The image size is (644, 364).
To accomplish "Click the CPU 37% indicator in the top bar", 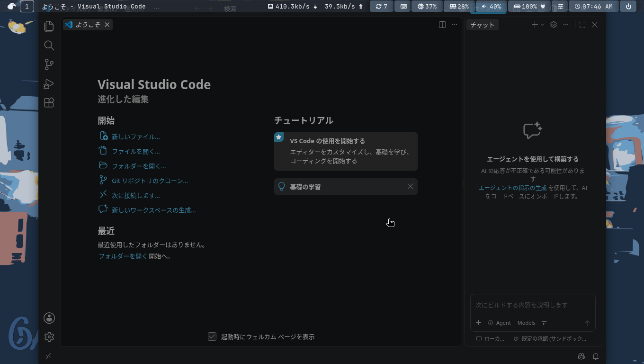I will (427, 6).
